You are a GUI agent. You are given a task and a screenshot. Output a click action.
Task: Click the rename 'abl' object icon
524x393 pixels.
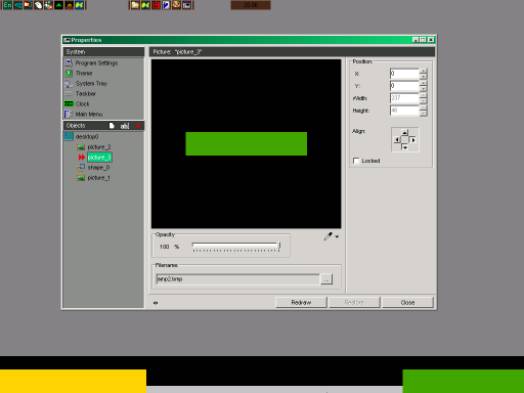click(124, 126)
